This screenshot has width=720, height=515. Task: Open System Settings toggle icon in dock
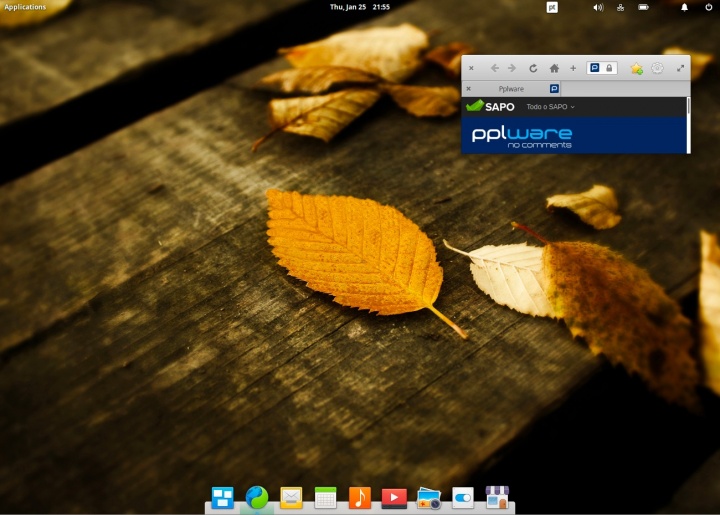coord(462,497)
